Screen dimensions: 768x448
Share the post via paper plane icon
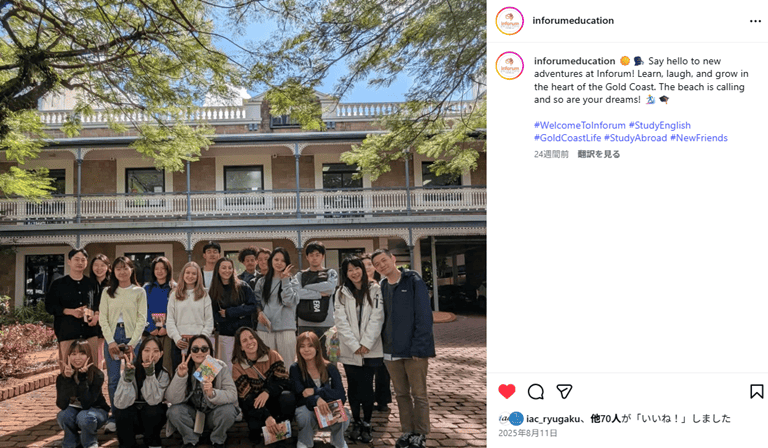(x=564, y=391)
